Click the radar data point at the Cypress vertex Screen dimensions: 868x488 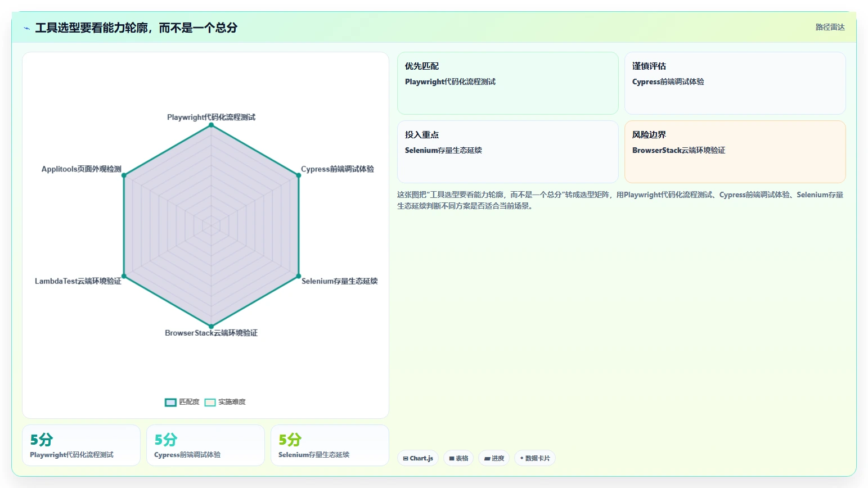(299, 175)
